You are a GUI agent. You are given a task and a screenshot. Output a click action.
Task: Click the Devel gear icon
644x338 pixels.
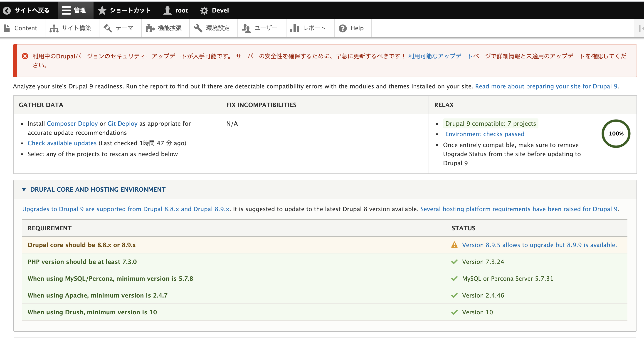pyautogui.click(x=204, y=10)
